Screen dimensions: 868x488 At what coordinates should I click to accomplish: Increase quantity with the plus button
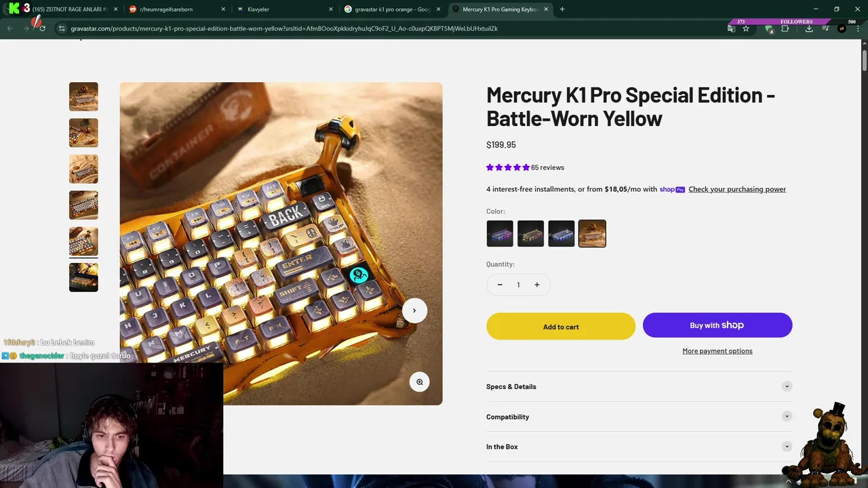click(x=536, y=285)
